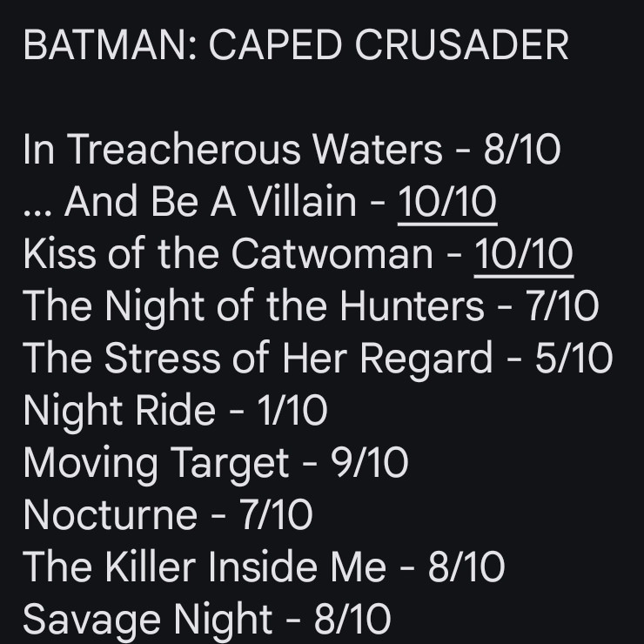Click the Savage Night episode title
644x644 pixels.
148,620
